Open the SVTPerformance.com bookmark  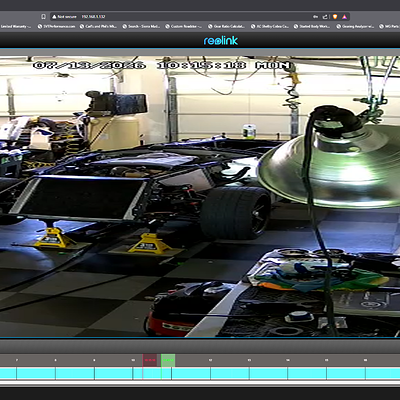[x=56, y=26]
